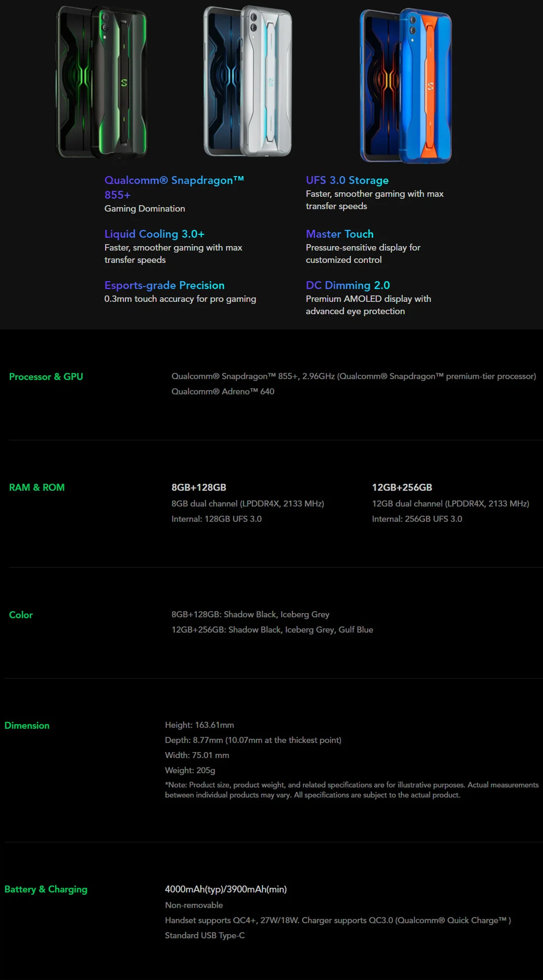Click Internal: 128GB UFS 3.0 text

coord(216,519)
